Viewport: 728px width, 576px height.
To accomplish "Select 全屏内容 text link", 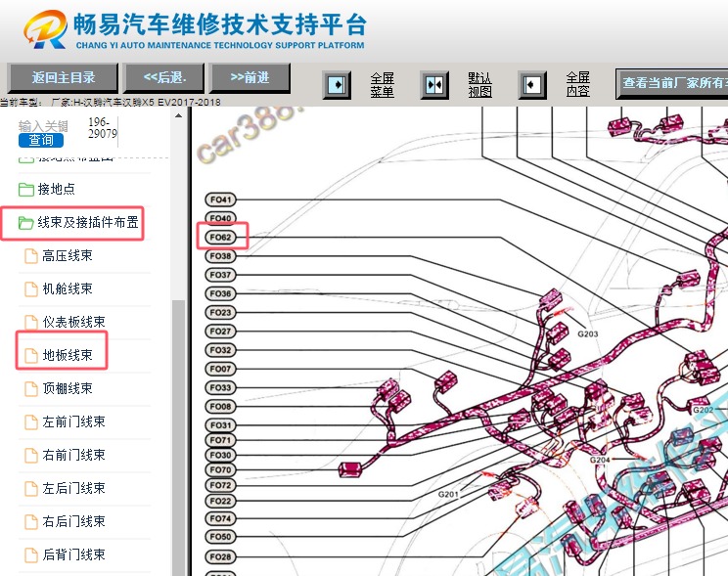I will click(577, 84).
